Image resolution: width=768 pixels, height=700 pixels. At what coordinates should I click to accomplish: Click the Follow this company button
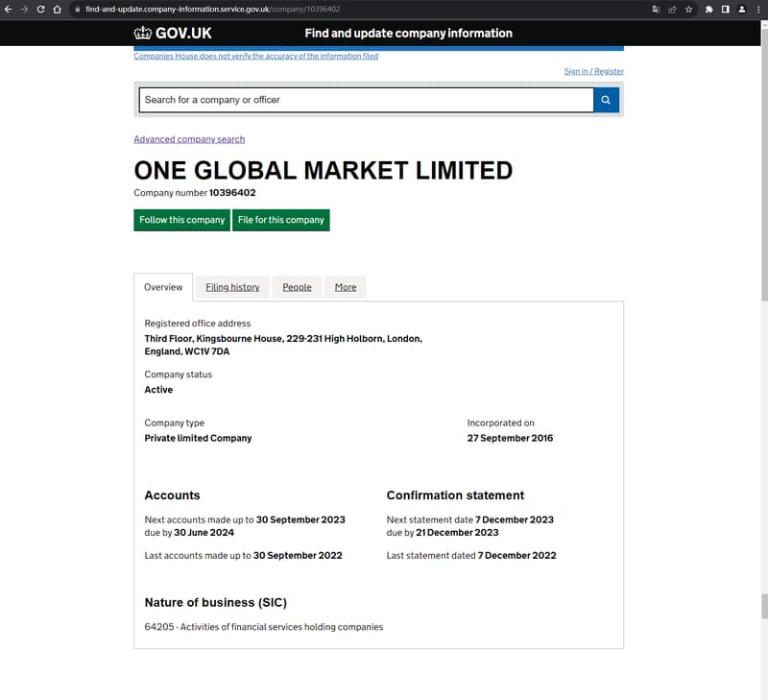(181, 220)
